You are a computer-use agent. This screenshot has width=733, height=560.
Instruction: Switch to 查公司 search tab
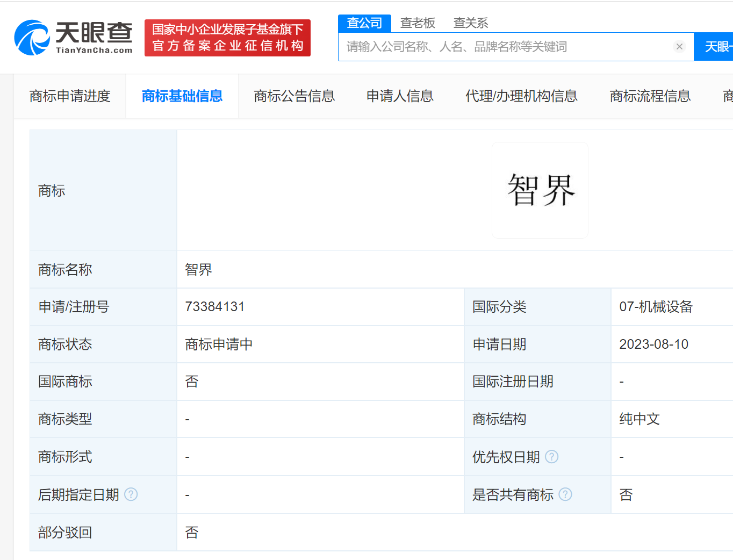point(364,23)
